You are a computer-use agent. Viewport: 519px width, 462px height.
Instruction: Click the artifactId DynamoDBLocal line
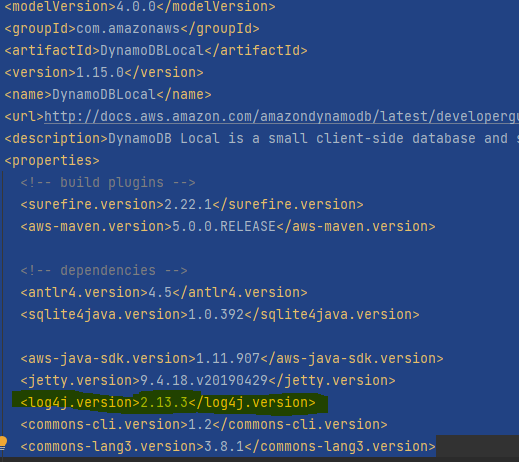coord(156,51)
